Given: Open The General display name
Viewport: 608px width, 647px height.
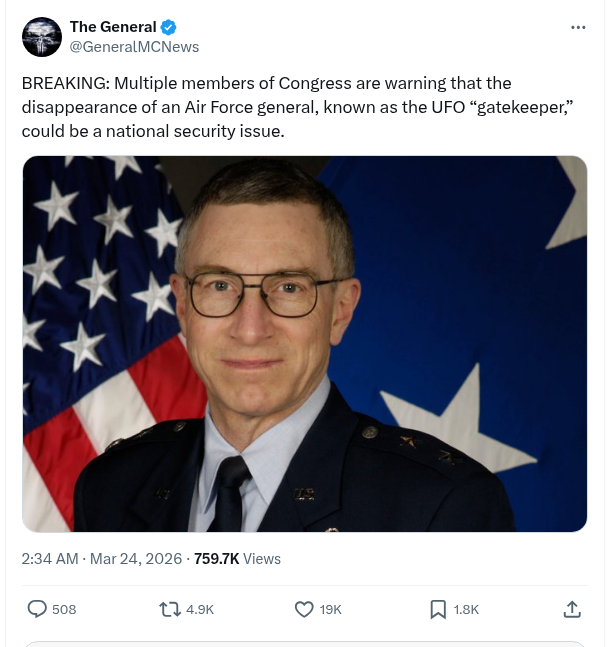Looking at the screenshot, I should pos(113,27).
